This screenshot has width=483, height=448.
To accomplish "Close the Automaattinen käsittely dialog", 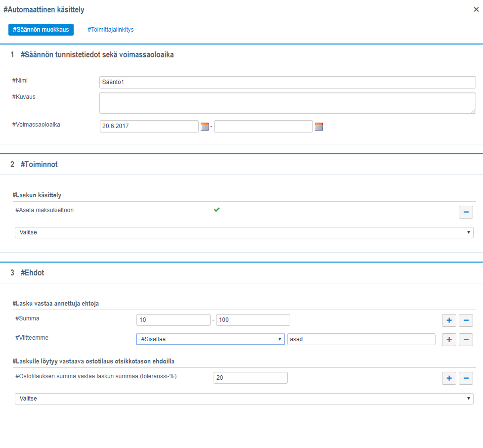I will click(476, 9).
